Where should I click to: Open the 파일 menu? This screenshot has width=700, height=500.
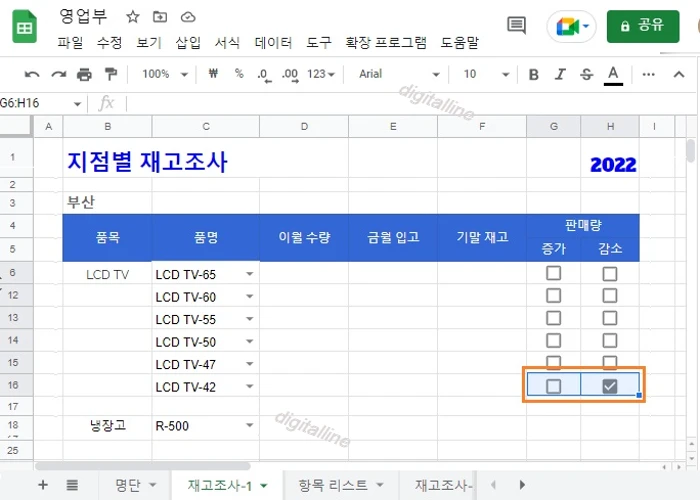[70, 43]
